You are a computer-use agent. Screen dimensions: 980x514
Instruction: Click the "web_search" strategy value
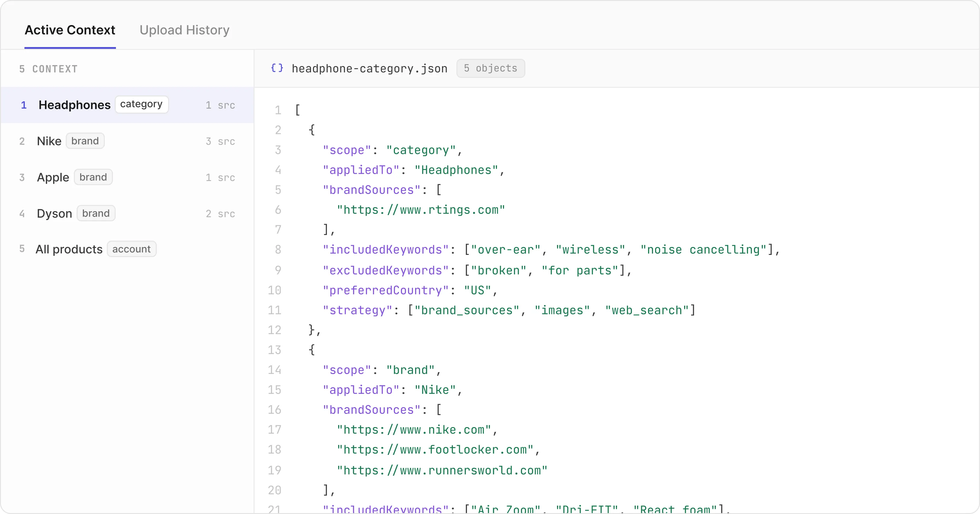click(x=647, y=310)
